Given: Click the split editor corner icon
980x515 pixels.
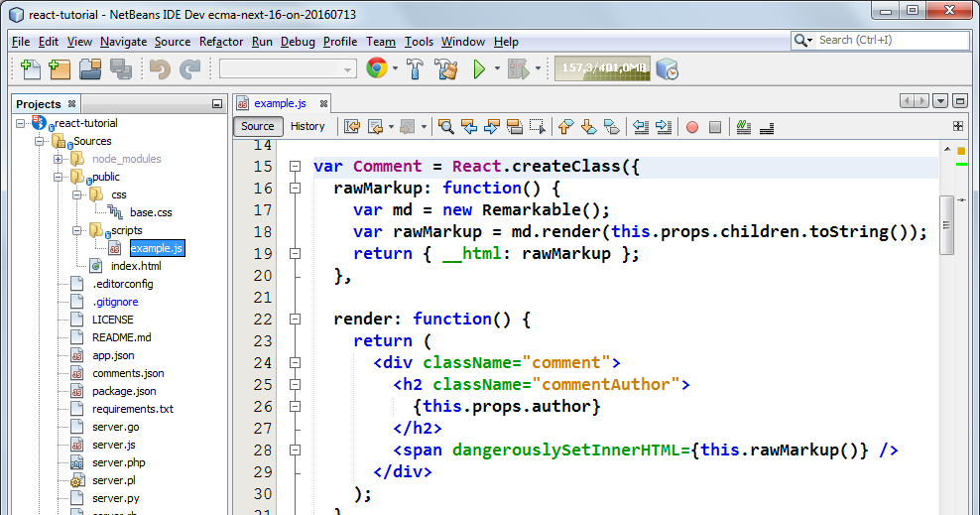Looking at the screenshot, I should tap(958, 126).
